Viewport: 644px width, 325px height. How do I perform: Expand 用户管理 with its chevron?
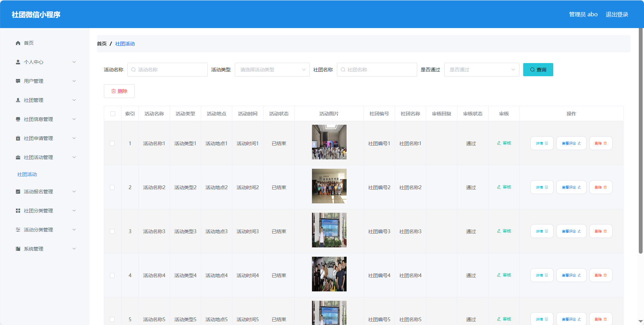74,81
